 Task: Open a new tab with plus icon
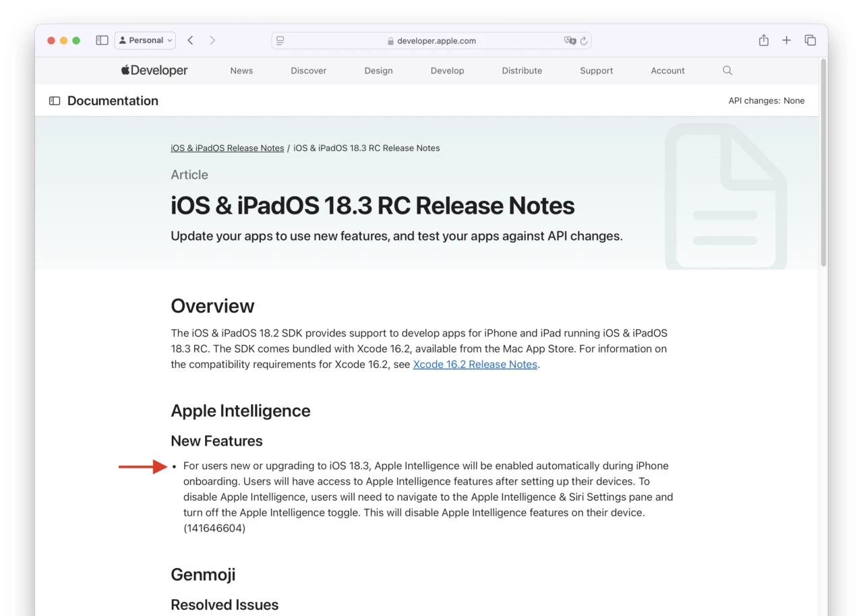(786, 40)
